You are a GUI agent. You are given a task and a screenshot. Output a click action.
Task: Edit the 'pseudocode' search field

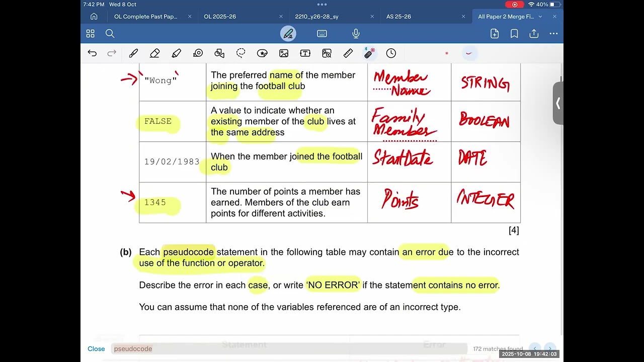tap(289, 349)
